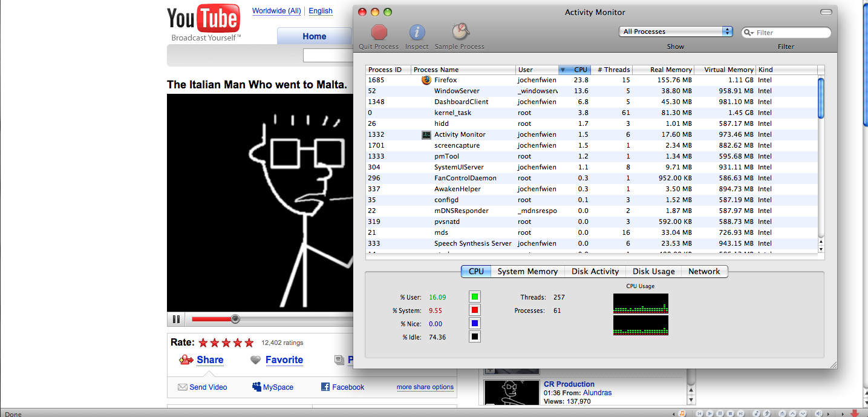The width and height of the screenshot is (868, 417).
Task: Click the Quit Process stop-sign icon
Action: 379,32
